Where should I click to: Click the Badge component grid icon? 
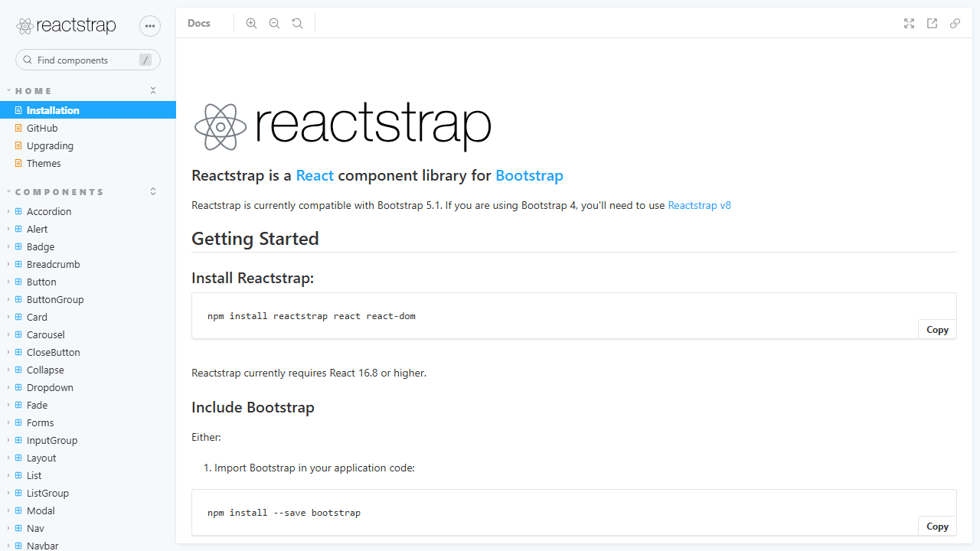click(19, 247)
